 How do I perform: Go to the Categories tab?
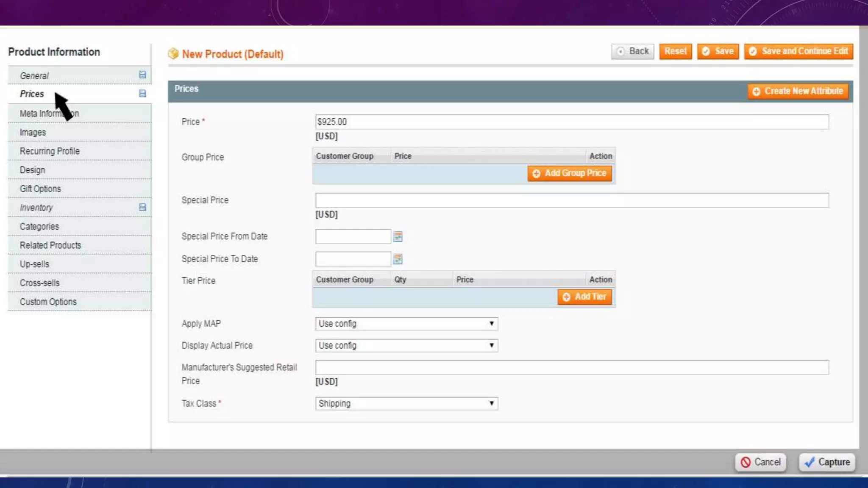click(x=39, y=226)
